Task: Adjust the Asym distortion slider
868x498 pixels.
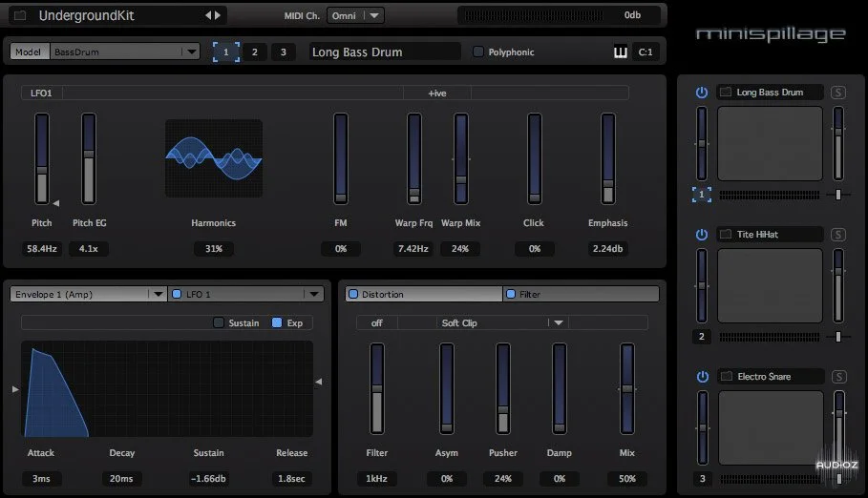Action: coord(447,388)
